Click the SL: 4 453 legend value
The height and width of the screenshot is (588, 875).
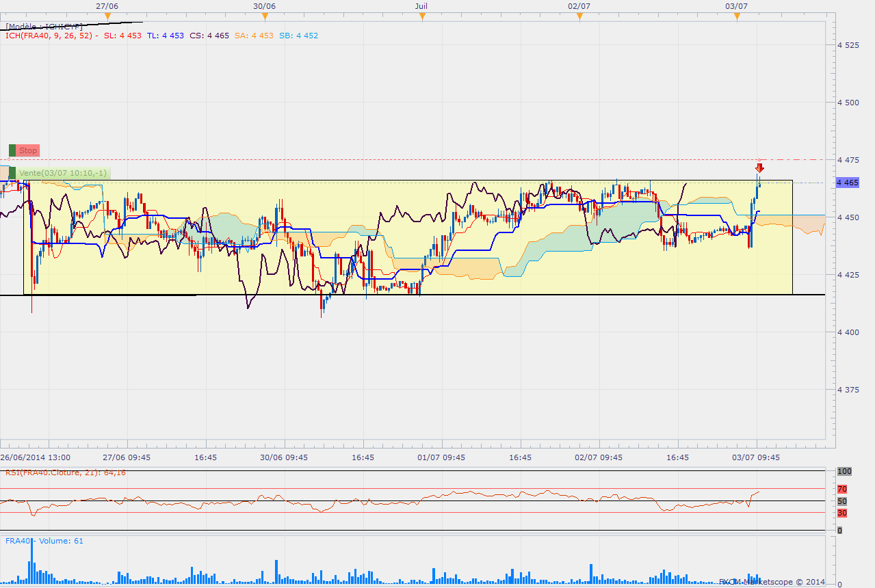[122, 36]
